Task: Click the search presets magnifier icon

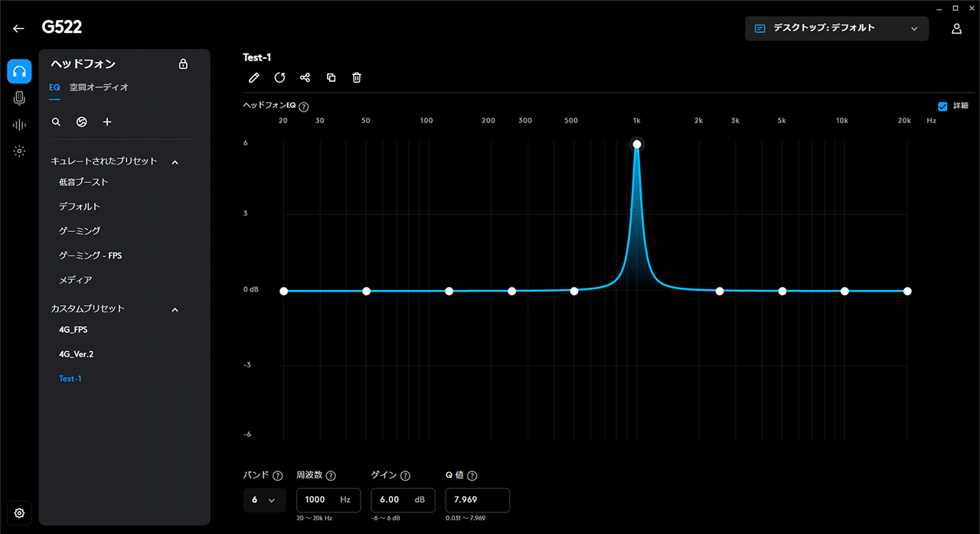Action: coord(56,122)
